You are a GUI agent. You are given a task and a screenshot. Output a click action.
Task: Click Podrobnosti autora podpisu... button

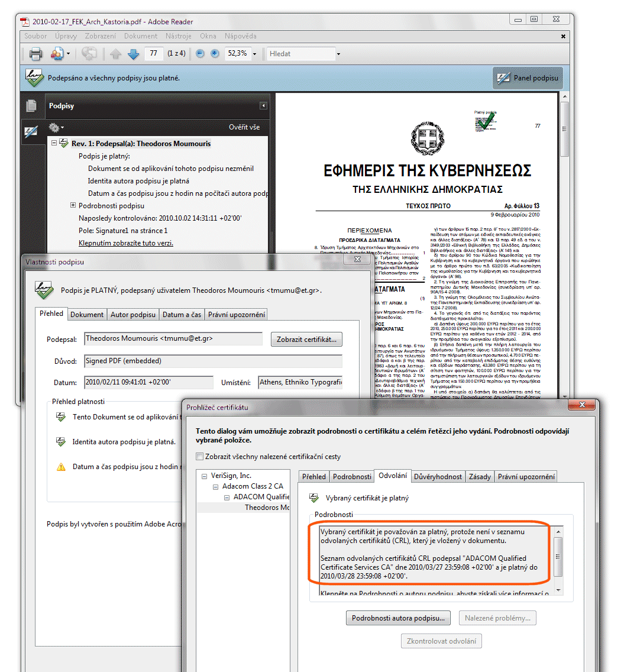coord(398,618)
